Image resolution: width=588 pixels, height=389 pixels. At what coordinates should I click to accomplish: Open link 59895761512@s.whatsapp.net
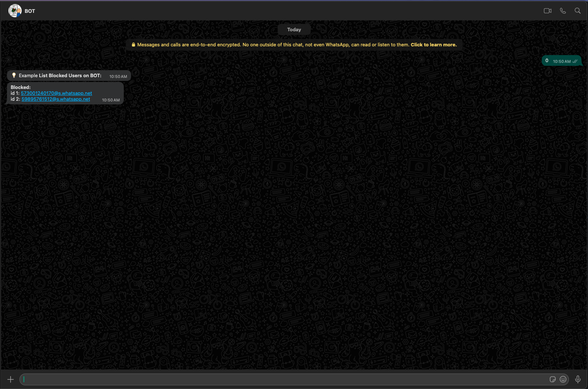[56, 99]
